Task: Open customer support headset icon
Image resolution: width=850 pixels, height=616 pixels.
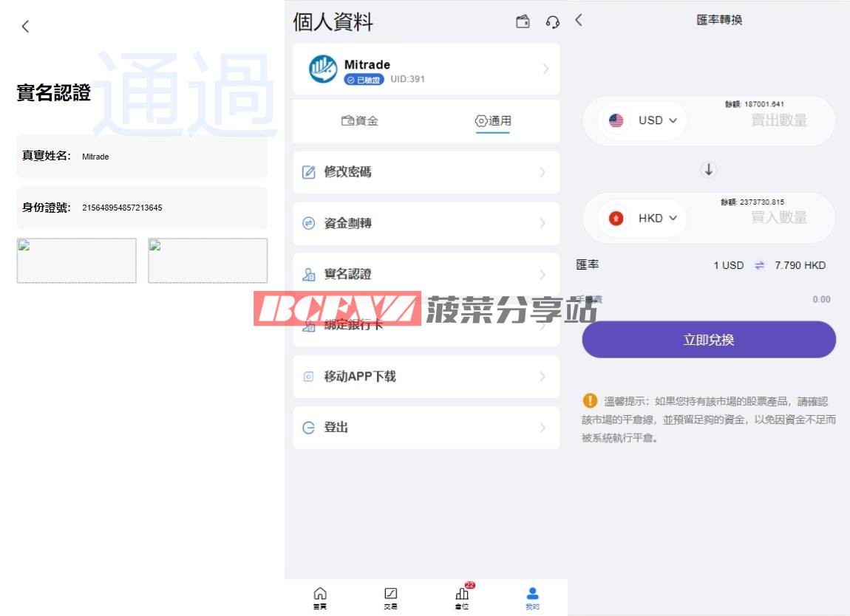Action: (552, 22)
